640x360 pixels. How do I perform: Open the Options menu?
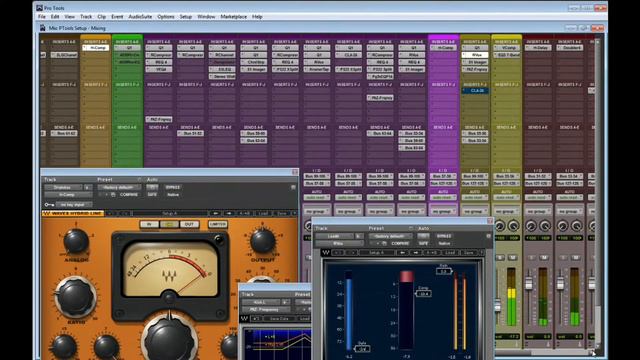click(166, 17)
